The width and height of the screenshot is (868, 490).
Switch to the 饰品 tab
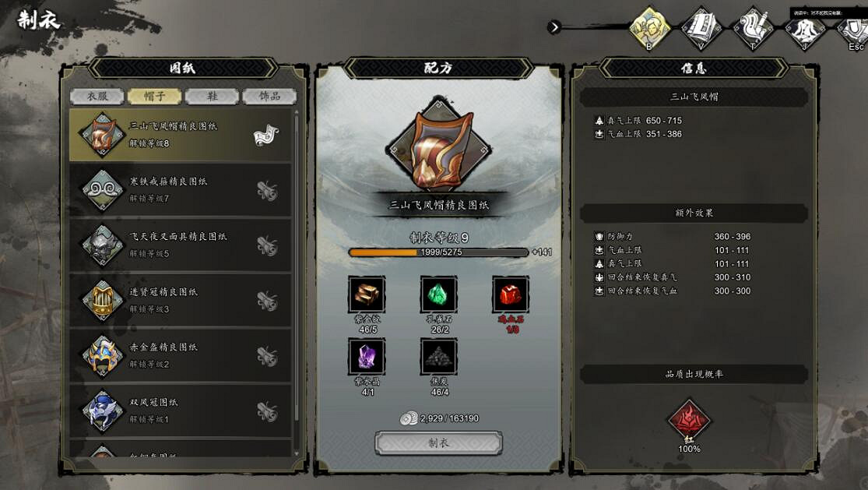coord(269,97)
